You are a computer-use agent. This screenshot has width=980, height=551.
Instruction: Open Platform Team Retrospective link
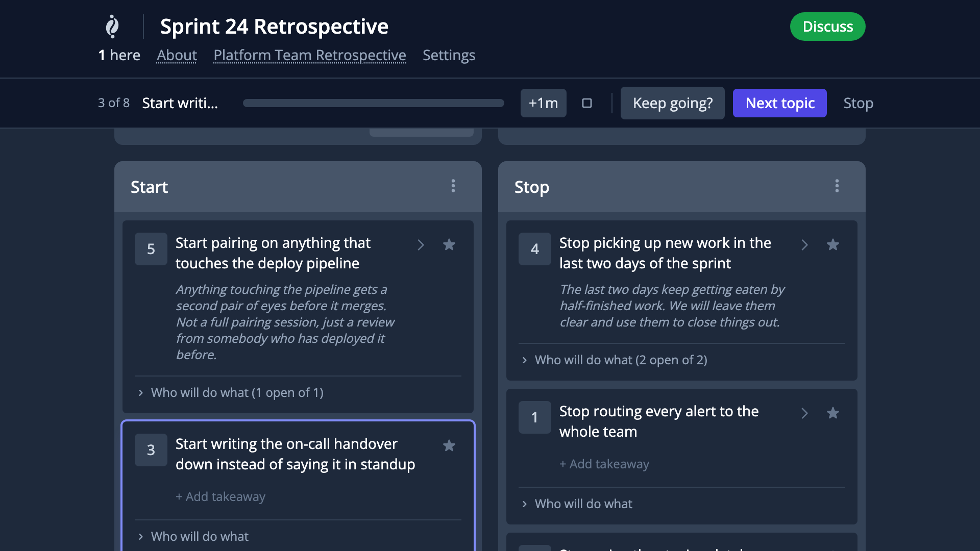pyautogui.click(x=310, y=55)
